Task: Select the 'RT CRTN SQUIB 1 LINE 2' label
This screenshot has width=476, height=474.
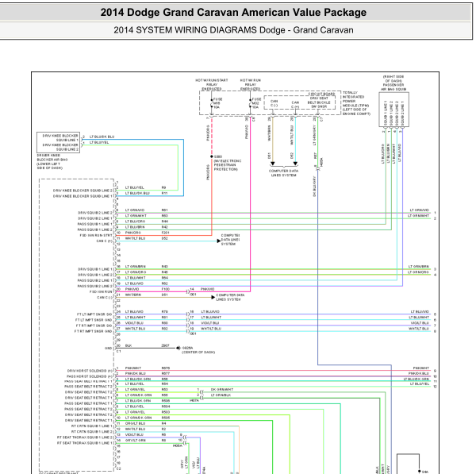Action: click(92, 432)
